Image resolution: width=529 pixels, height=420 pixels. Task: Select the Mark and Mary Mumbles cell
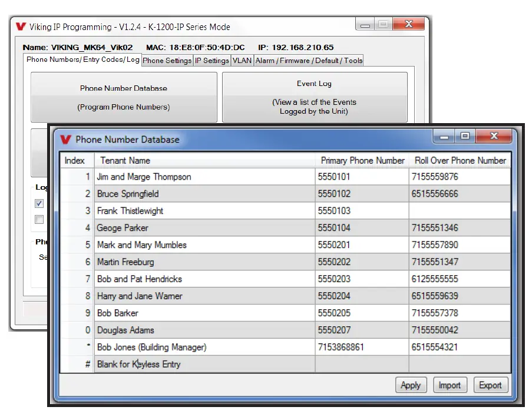pos(204,245)
